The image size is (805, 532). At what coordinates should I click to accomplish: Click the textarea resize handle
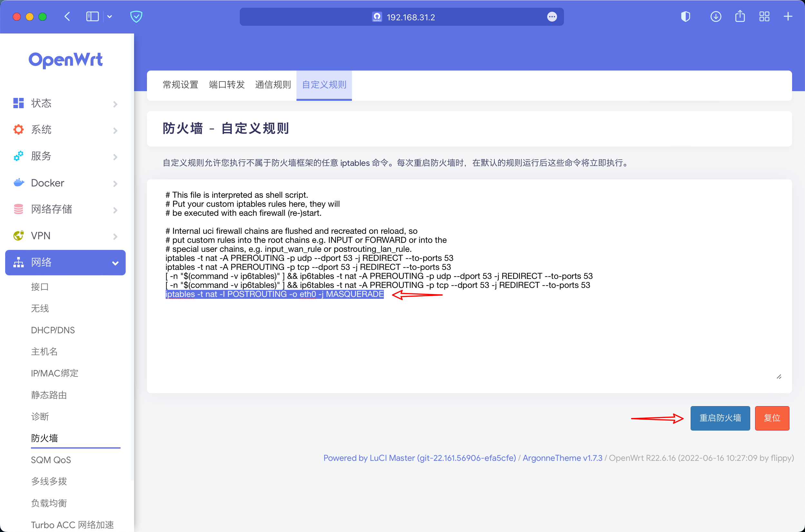(x=779, y=377)
